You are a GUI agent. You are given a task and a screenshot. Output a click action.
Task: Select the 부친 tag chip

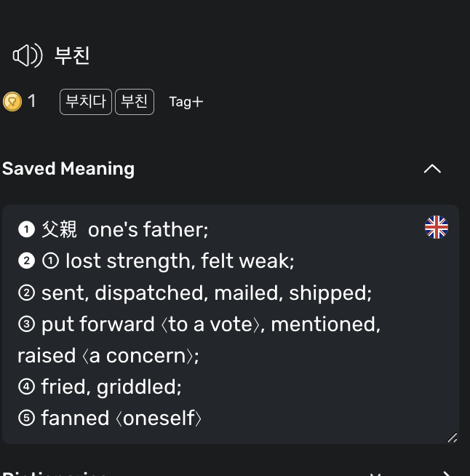pos(135,102)
